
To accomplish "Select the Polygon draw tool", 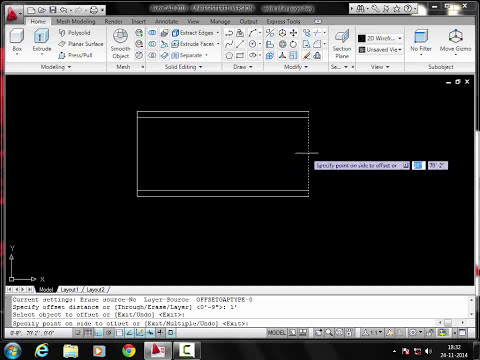I will 229,55.
